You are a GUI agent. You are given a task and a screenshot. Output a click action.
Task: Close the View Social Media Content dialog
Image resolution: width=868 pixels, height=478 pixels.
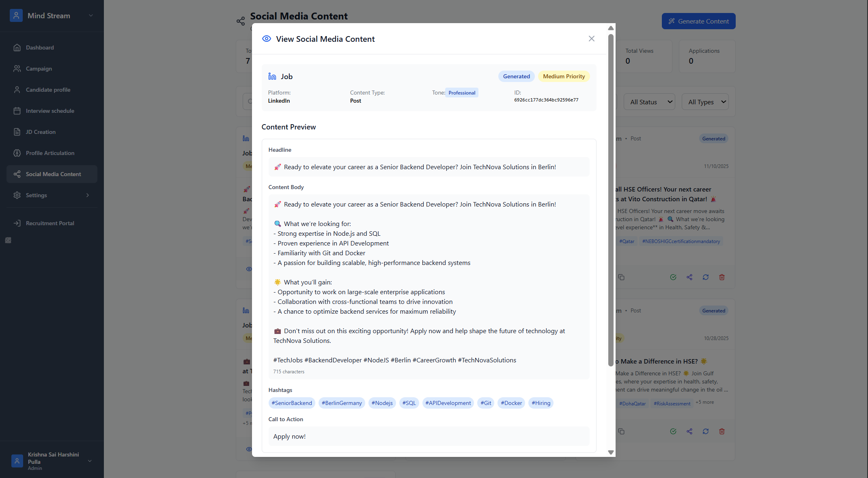(591, 39)
